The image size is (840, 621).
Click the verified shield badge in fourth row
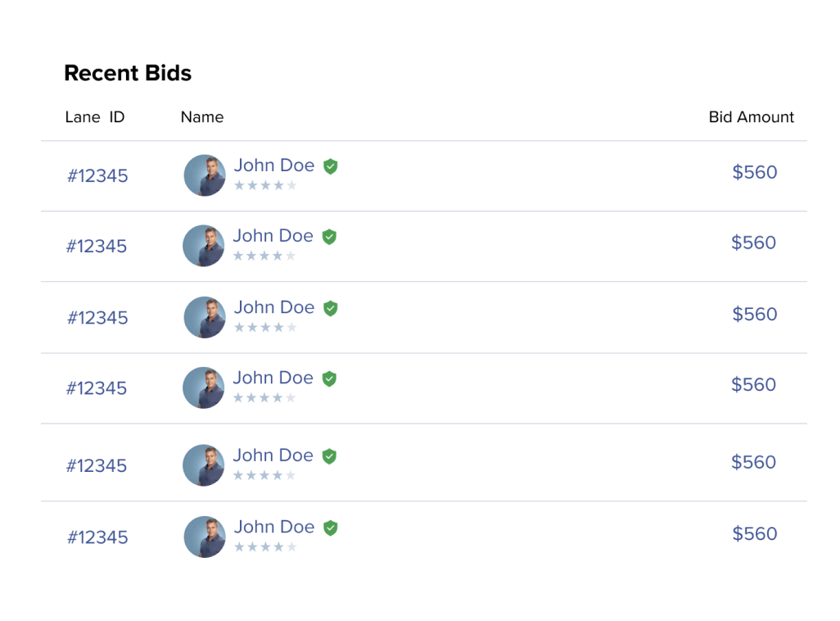[x=329, y=378]
